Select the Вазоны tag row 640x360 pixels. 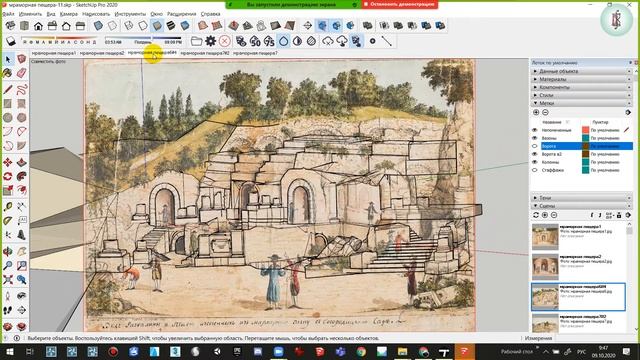click(582, 138)
